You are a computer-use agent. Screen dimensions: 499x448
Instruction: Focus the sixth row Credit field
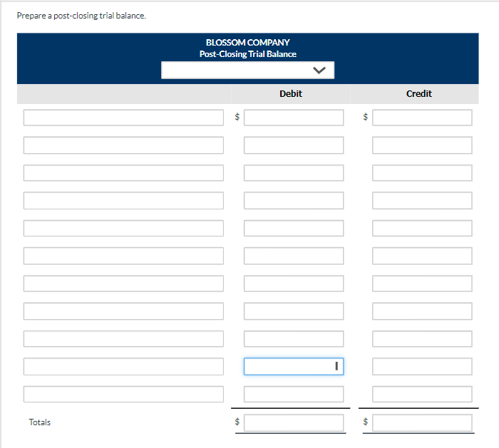[422, 256]
